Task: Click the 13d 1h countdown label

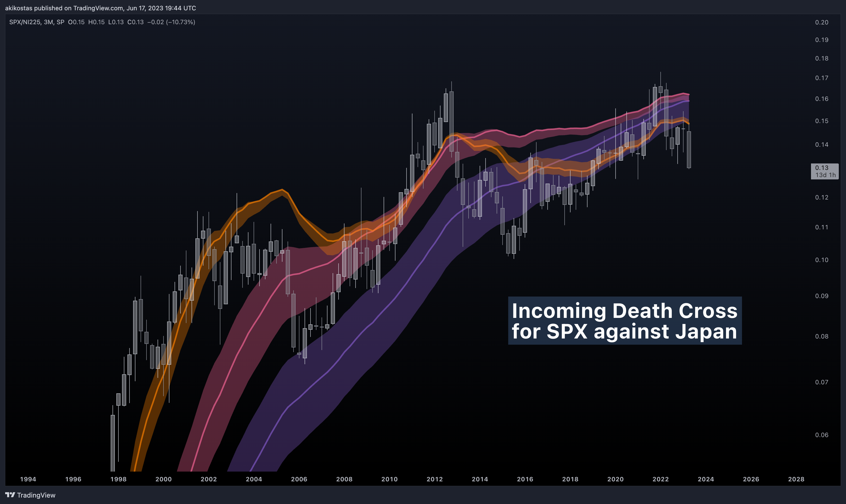Action: [x=826, y=175]
